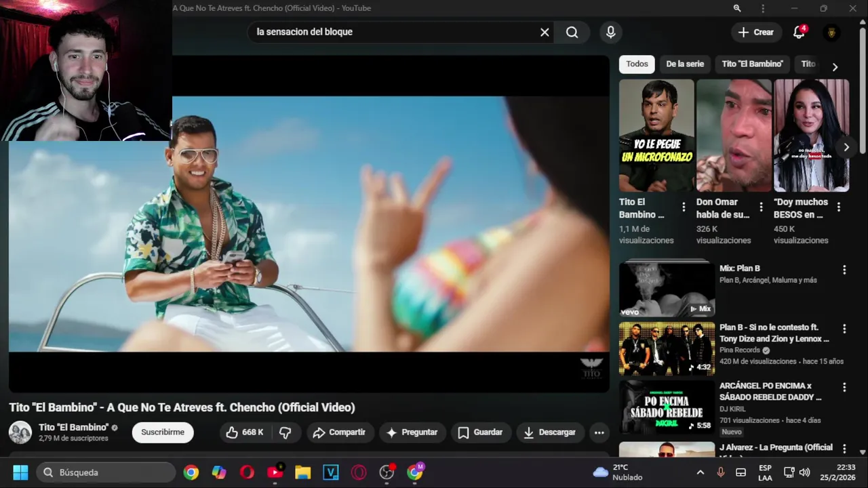Click the page scrollbar down arrow

pyautogui.click(x=863, y=452)
